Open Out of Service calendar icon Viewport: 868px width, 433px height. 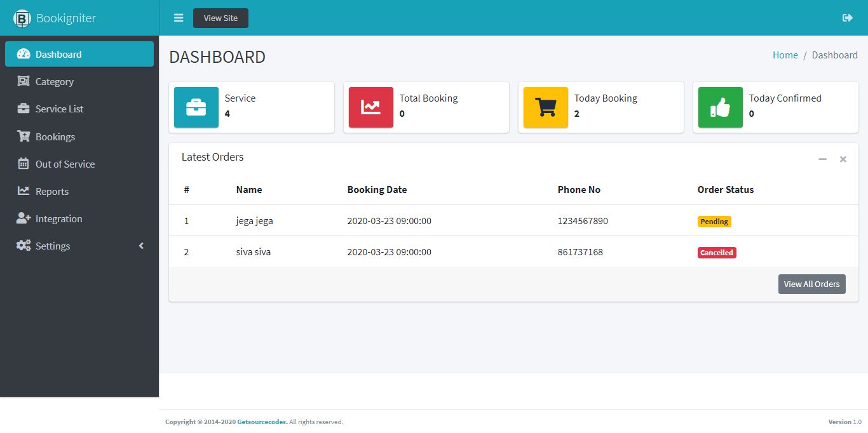(x=22, y=163)
